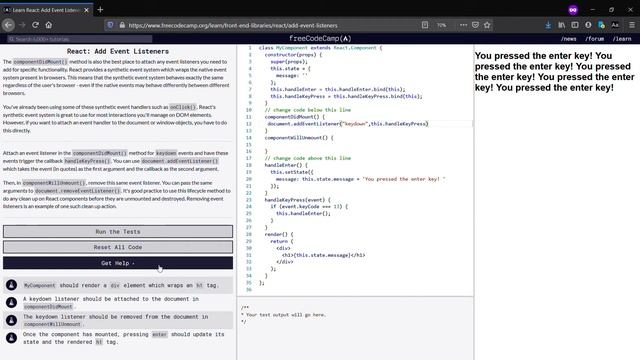Viewport: 640px width, 360px height.
Task: Click the 'React: Add Event Listeners' title
Action: click(x=118, y=51)
